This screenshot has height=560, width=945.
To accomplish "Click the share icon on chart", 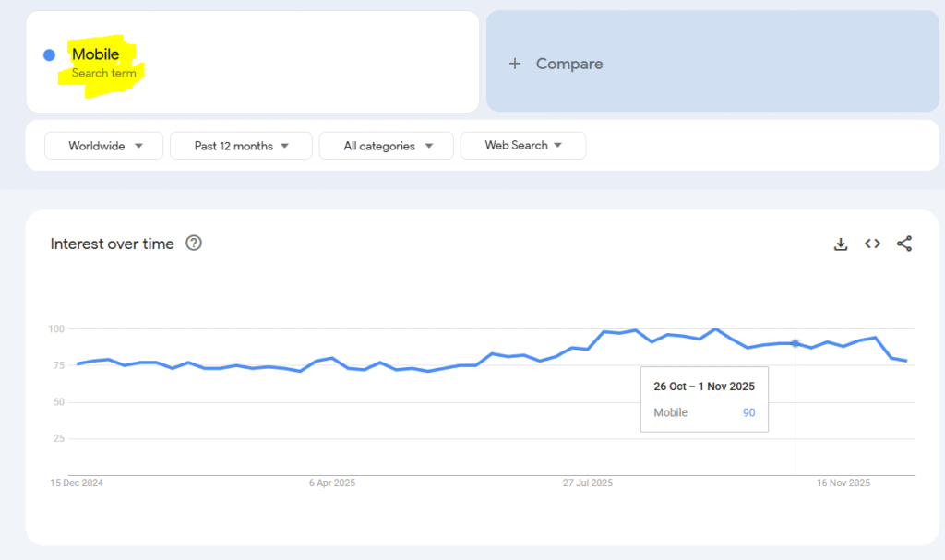I will 904,244.
